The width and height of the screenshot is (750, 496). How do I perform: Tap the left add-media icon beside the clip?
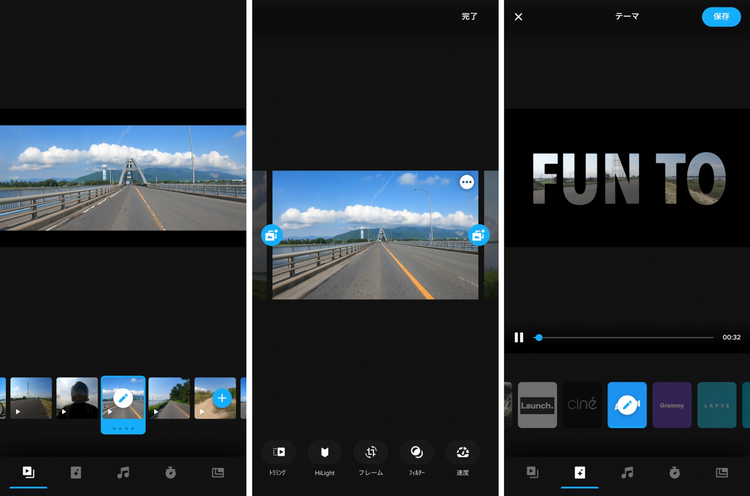point(271,235)
